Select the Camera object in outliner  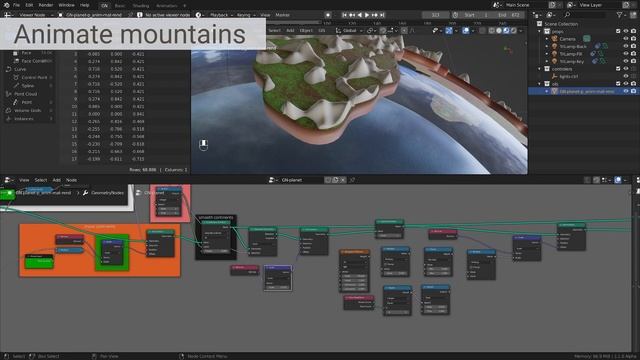[x=567, y=39]
